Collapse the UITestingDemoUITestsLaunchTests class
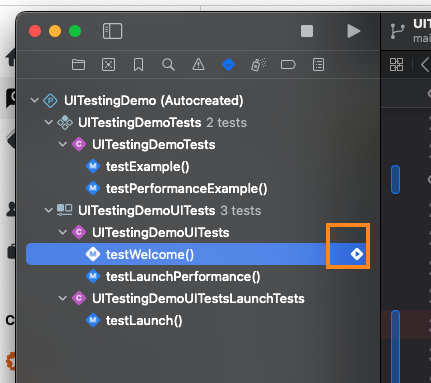431x383 pixels. click(63, 298)
